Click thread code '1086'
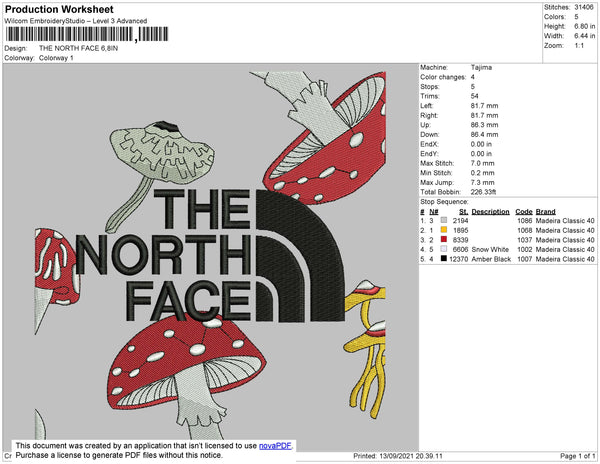Viewport: 600px width, 464px height. tap(525, 221)
